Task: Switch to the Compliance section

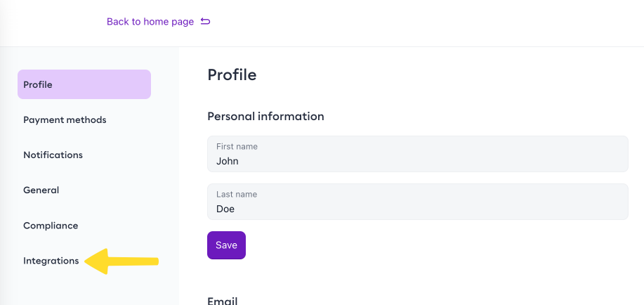Action: (x=51, y=226)
